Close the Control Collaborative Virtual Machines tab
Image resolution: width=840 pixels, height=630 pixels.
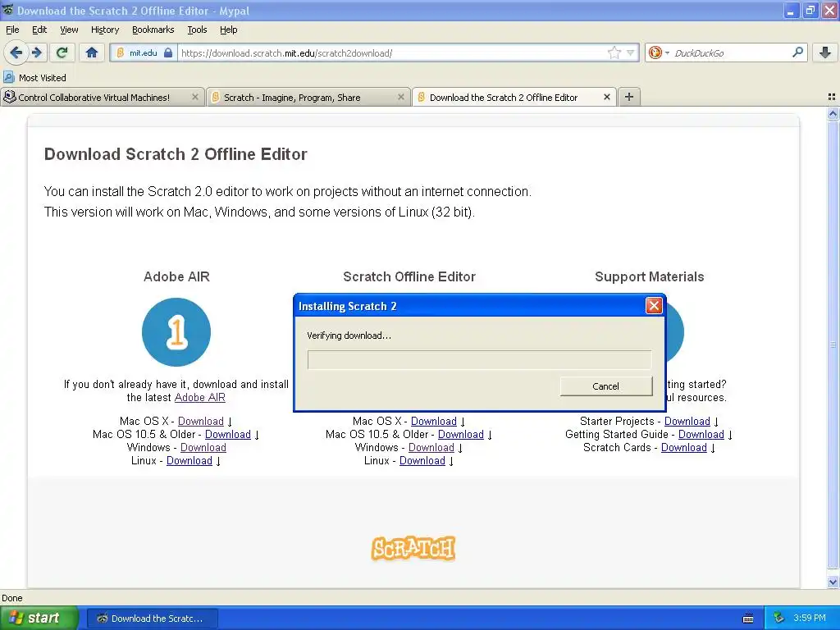tap(195, 97)
